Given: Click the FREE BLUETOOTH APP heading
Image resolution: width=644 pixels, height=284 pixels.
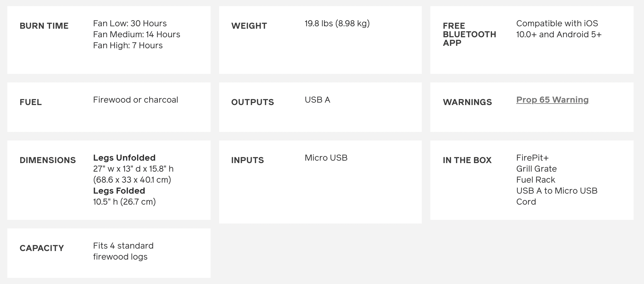Looking at the screenshot, I should 469,34.
